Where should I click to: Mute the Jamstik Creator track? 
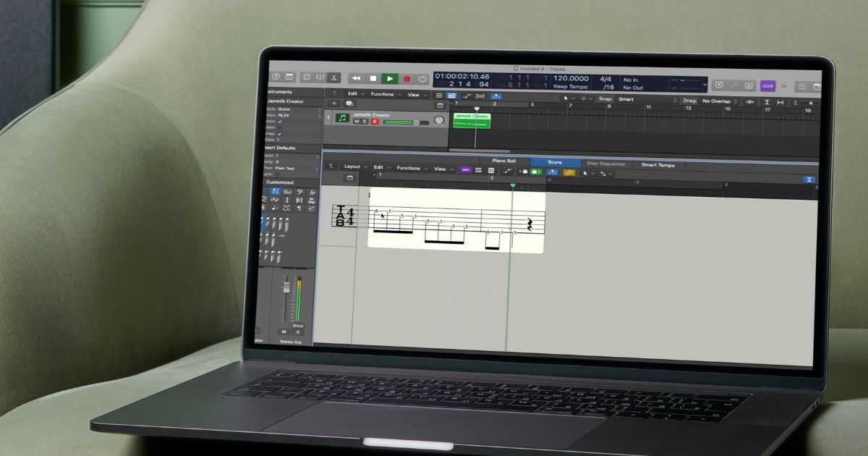point(357,122)
